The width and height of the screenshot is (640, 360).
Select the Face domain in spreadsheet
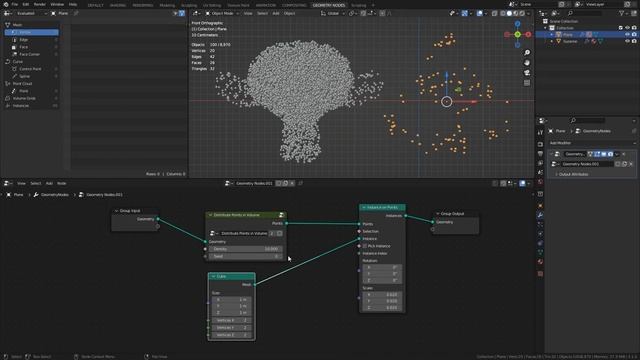31,47
